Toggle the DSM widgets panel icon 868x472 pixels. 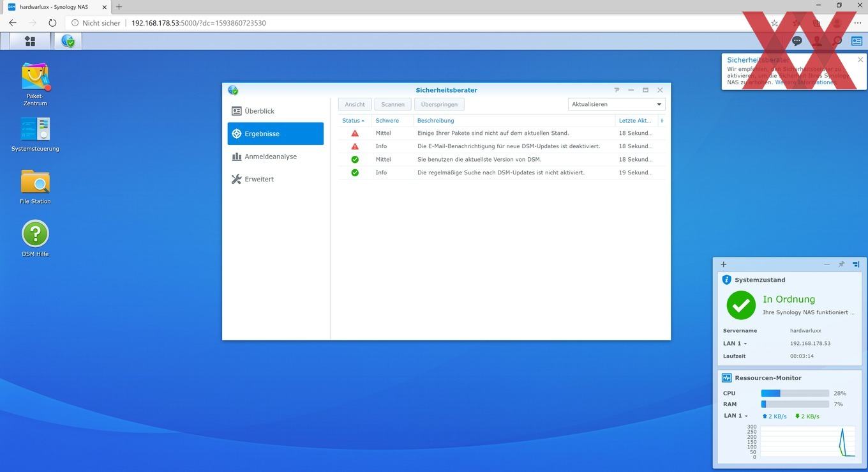click(x=857, y=41)
